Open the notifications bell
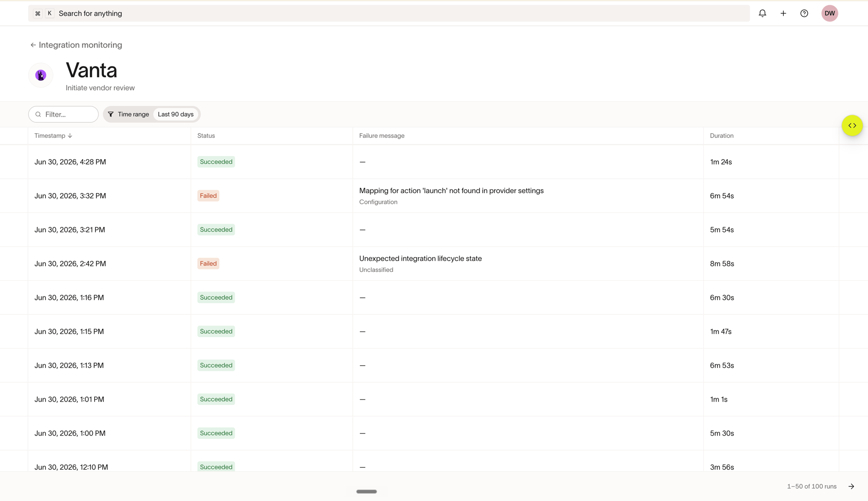The height and width of the screenshot is (501, 868). coord(762,13)
